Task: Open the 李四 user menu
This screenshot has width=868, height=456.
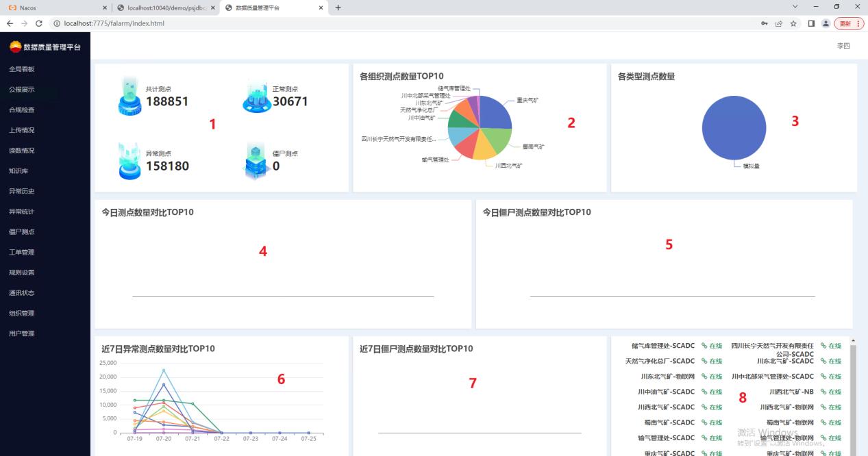Action: 843,46
